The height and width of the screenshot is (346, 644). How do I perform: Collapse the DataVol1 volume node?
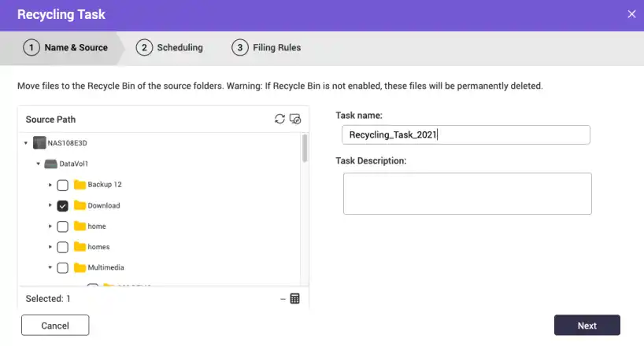[x=38, y=164]
